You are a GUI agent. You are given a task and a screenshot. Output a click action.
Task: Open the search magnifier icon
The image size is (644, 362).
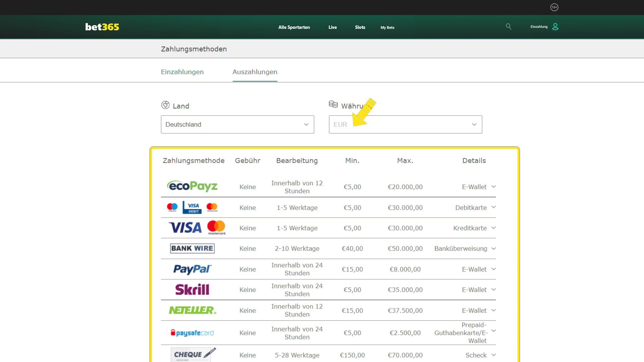coord(508,26)
